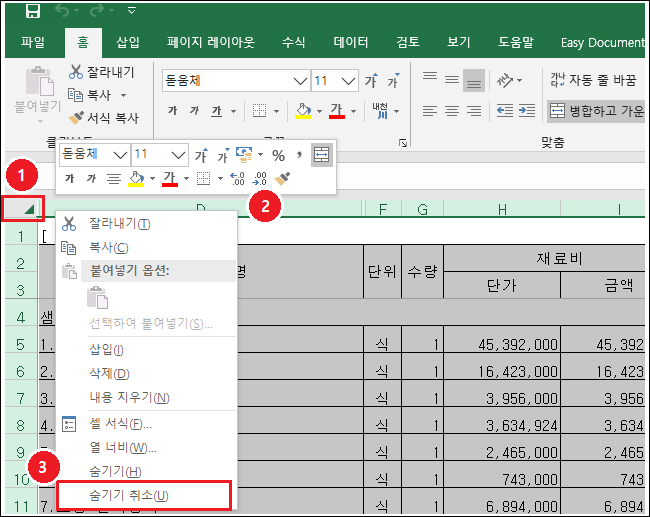Toggle underline in ribbon font group
This screenshot has width=650, height=517.
217,111
